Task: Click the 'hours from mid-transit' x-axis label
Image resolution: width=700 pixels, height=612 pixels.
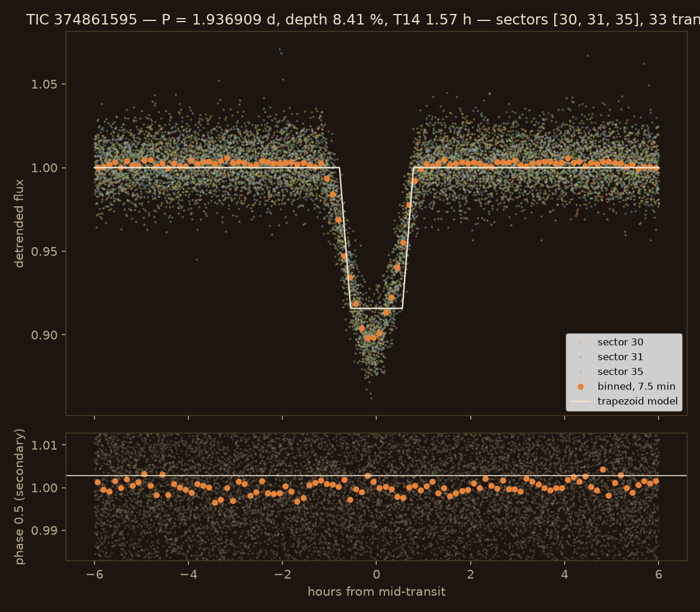Action: point(376,592)
